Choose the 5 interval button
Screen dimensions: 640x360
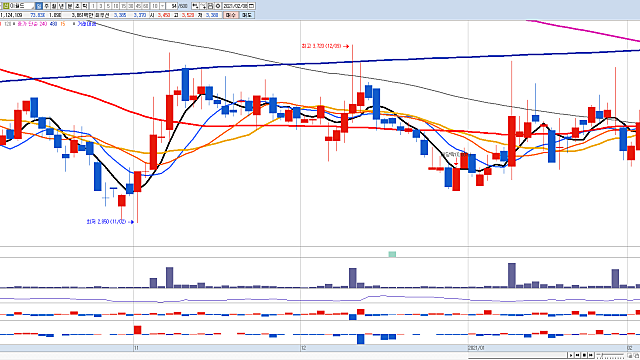[108, 6]
